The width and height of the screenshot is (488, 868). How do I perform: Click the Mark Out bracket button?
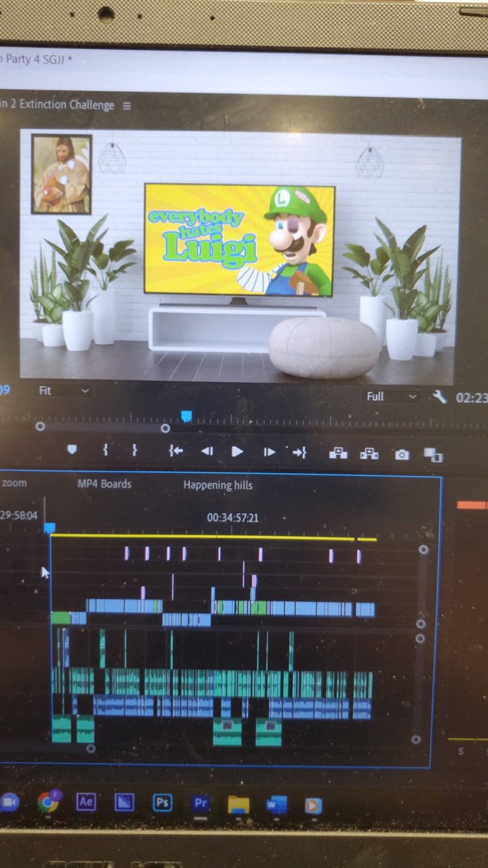coord(134,450)
